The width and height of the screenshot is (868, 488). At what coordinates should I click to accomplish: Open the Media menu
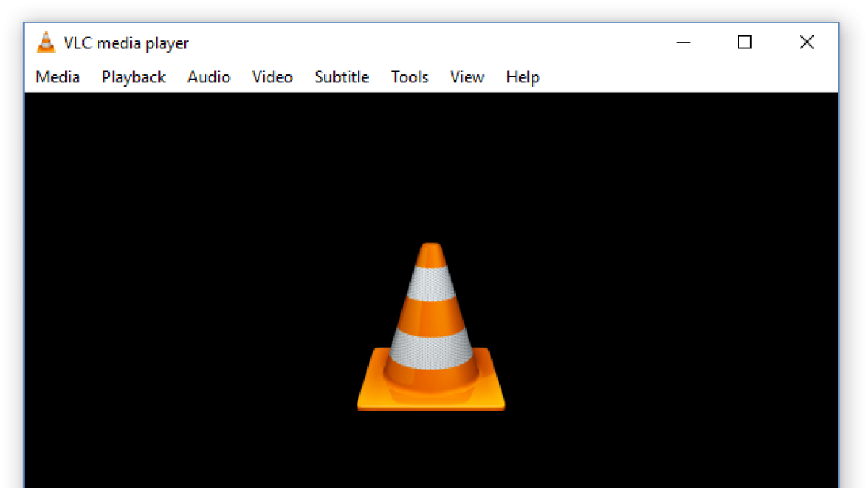coord(58,77)
